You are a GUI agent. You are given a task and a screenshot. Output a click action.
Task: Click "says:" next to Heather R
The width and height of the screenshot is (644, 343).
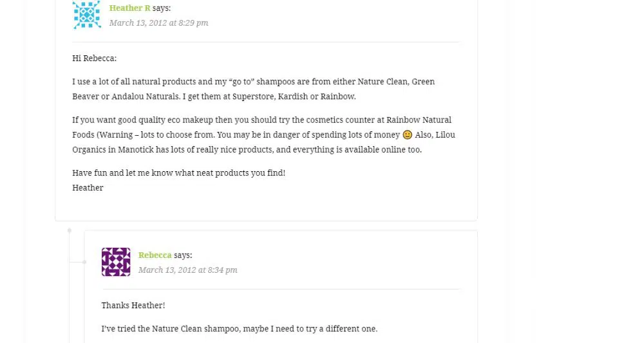(x=162, y=8)
